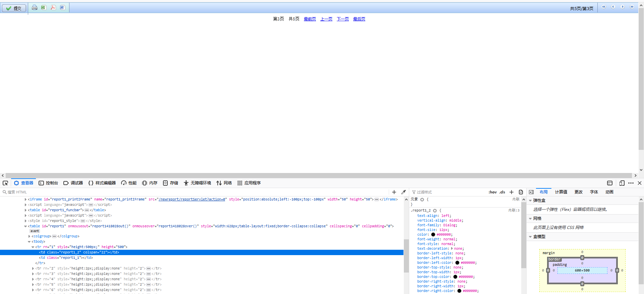644x294 pixels.
Task: Expand the tr rn="2" node
Action: point(33,269)
